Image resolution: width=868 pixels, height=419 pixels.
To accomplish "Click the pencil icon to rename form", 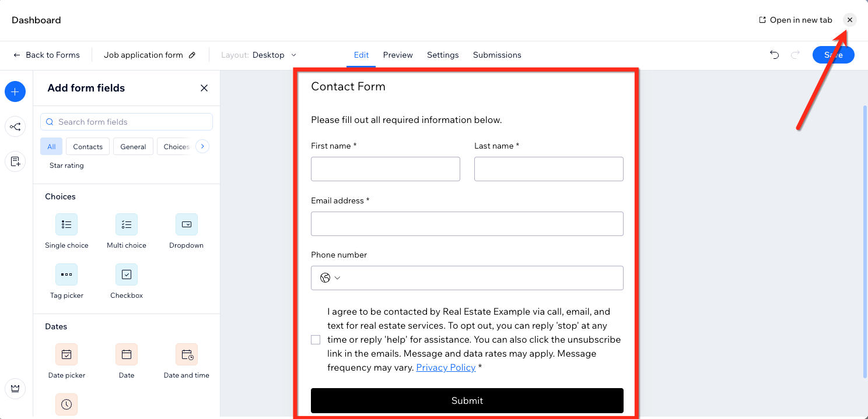I will [192, 55].
